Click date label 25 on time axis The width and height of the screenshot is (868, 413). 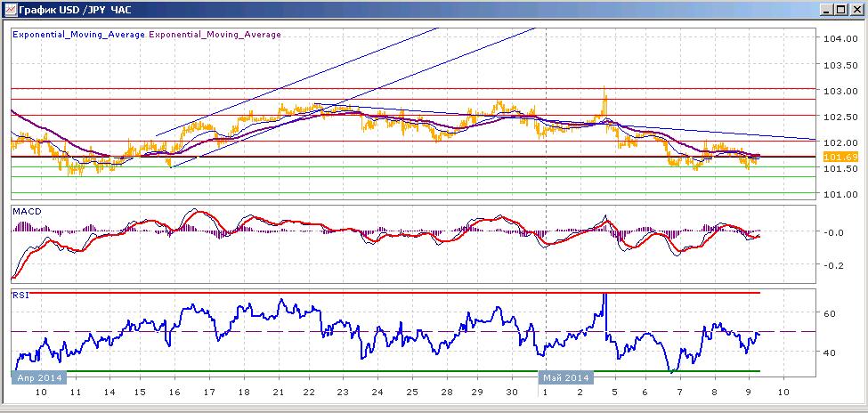point(411,392)
